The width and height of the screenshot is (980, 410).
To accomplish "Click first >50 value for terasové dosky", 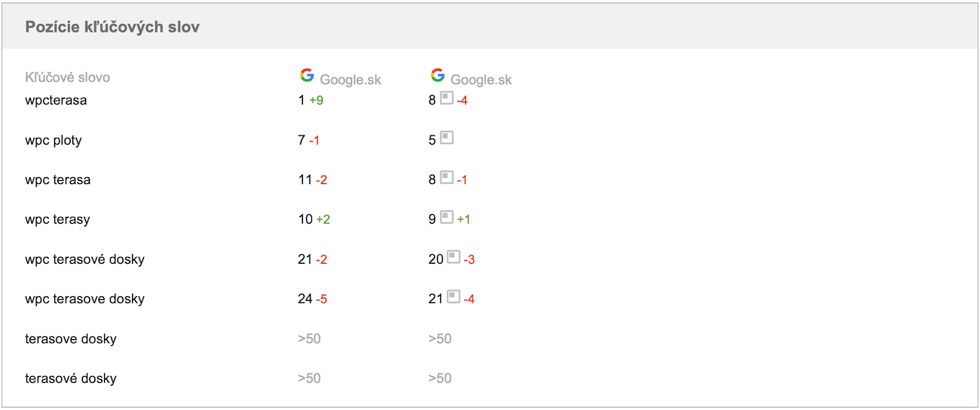I will click(309, 378).
